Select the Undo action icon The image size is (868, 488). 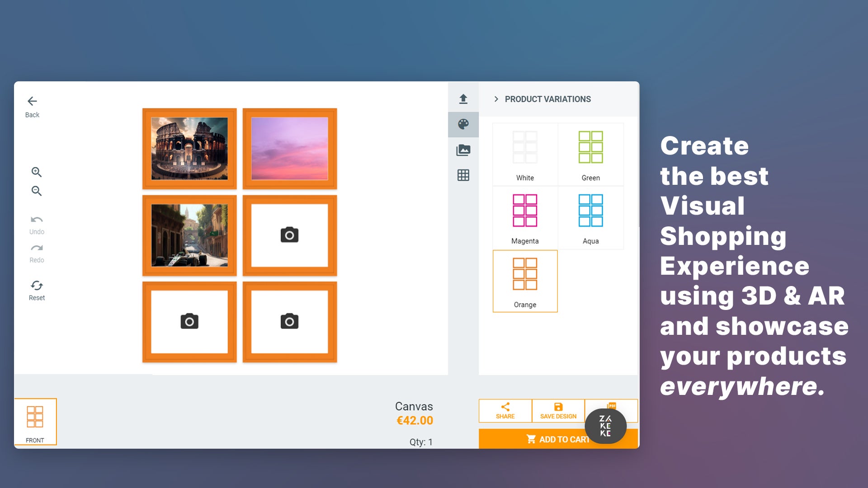tap(37, 220)
